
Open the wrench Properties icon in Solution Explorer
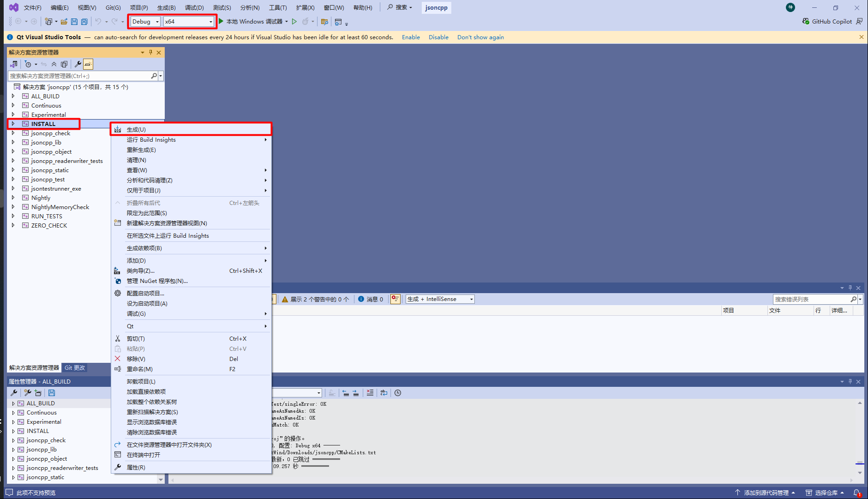[78, 64]
